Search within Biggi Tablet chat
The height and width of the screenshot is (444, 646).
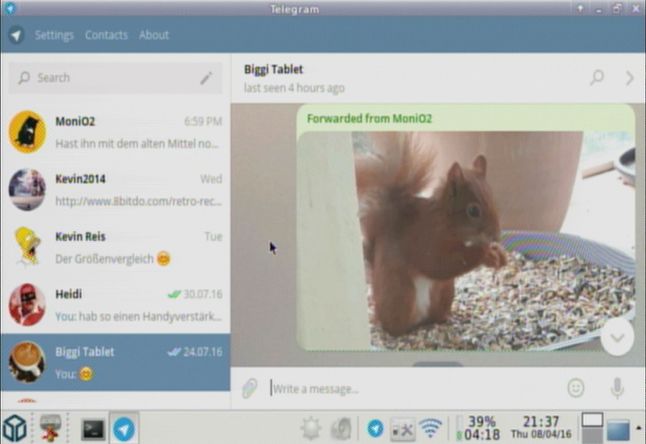point(597,77)
